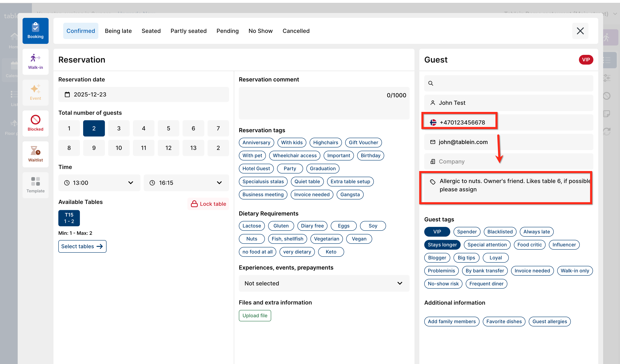
Task: Switch status to Seated
Action: (x=151, y=31)
